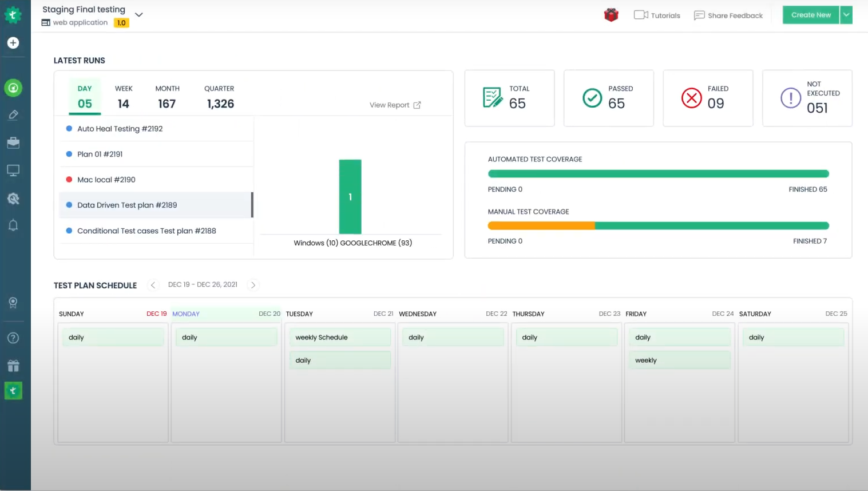Click the Total tests checklist icon
868x491 pixels.
click(492, 98)
